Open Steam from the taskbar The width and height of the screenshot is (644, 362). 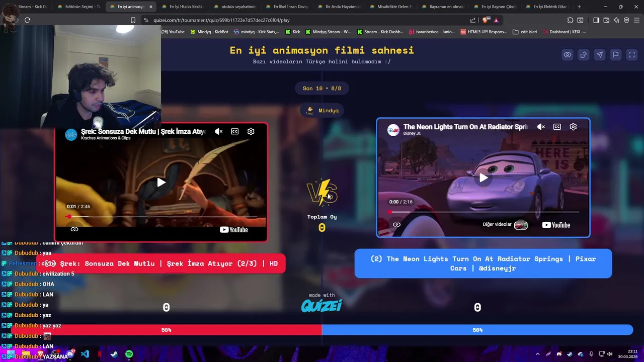click(x=114, y=354)
